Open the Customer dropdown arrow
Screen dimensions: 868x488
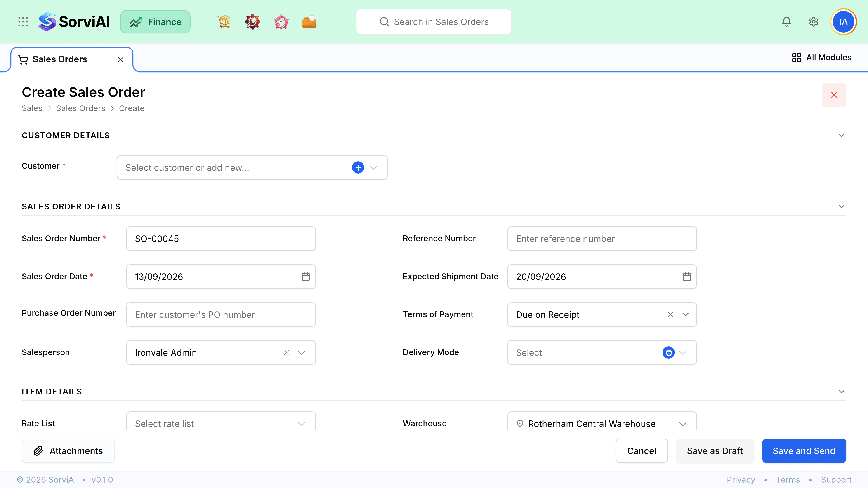pyautogui.click(x=373, y=167)
